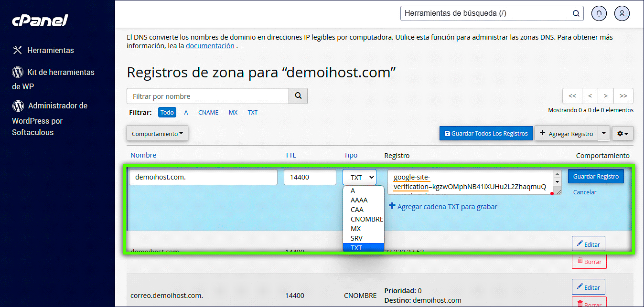Filter records by CNAME type
The image size is (644, 307).
click(208, 113)
